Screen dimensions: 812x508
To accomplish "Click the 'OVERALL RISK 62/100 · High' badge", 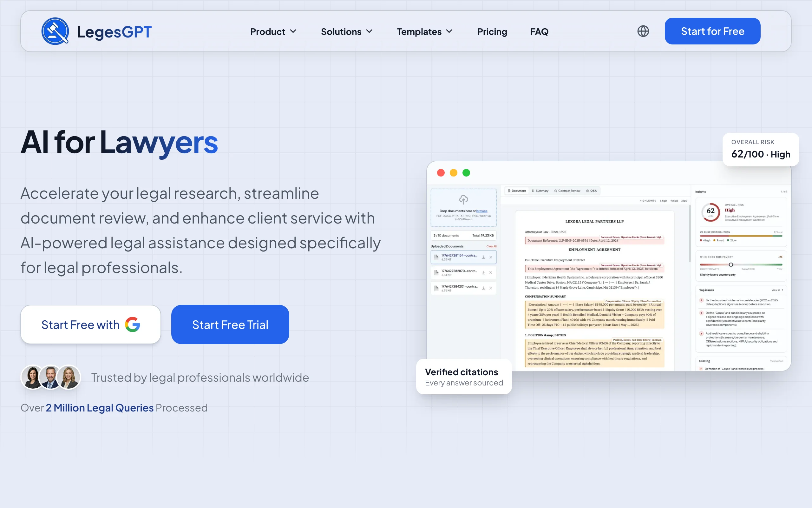I will 761,149.
